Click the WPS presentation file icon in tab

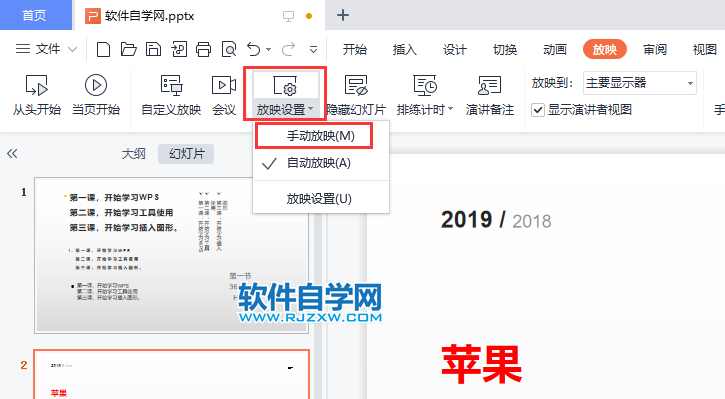click(93, 16)
